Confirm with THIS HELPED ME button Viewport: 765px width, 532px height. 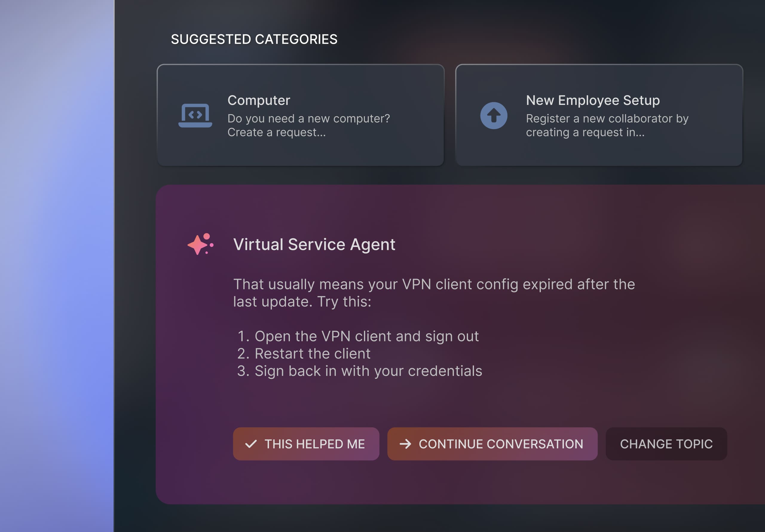coord(306,444)
